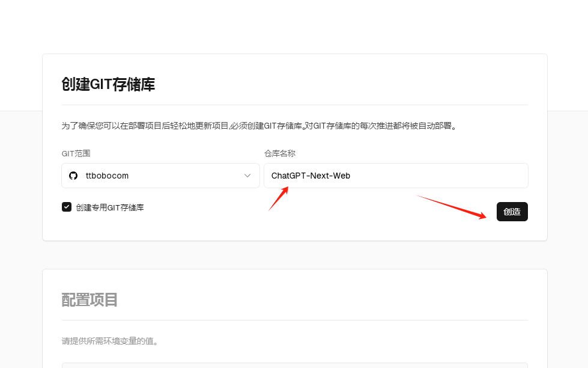Click 创造 to create the repository

click(512, 212)
